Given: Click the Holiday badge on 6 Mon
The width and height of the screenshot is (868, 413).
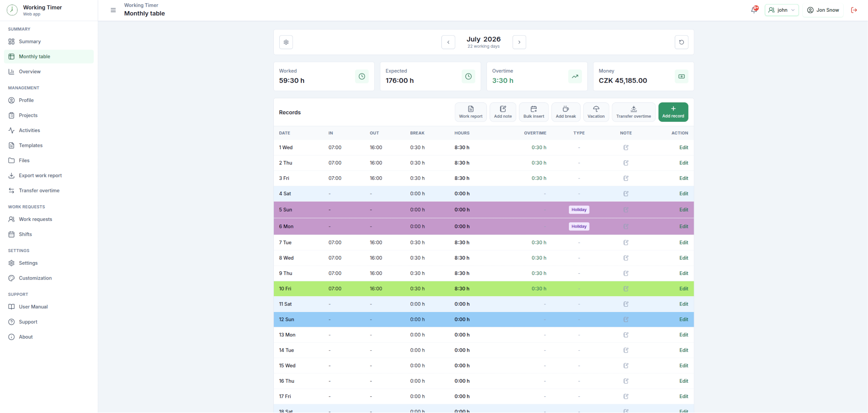Looking at the screenshot, I should coord(579,226).
